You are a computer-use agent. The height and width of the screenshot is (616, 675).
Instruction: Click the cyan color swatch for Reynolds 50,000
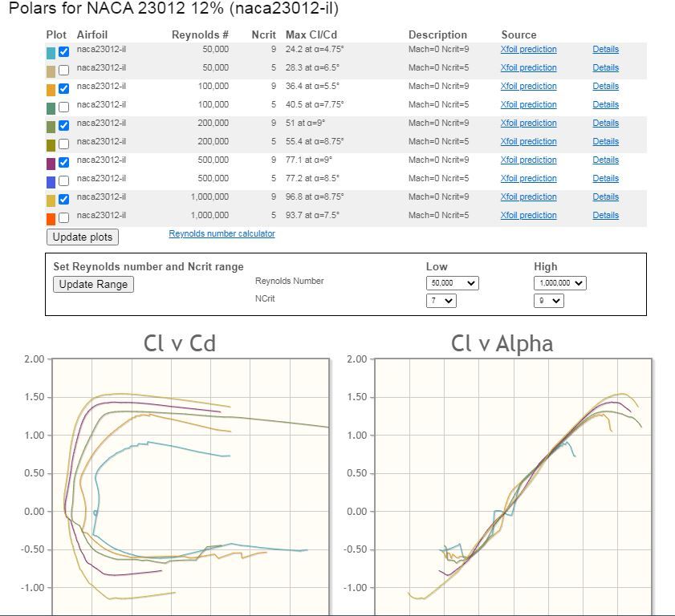(x=51, y=51)
